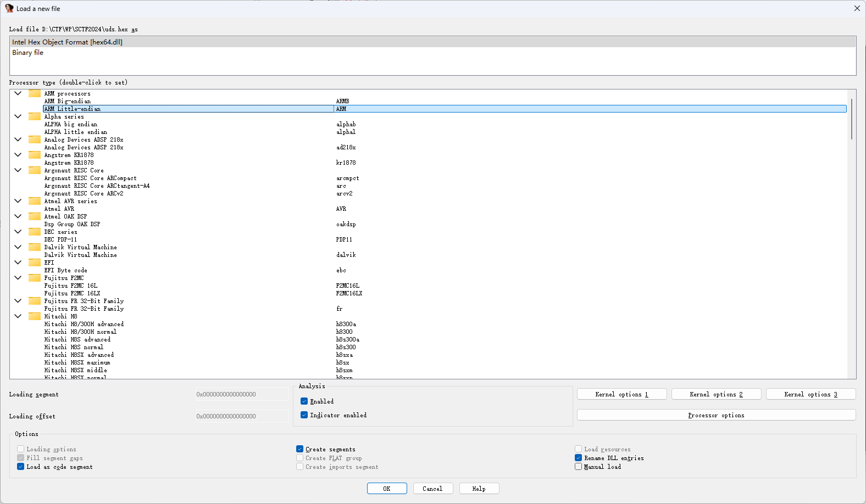This screenshot has width=866, height=504.
Task: Click the Analog Devices ADSP 218x folder icon
Action: pos(35,139)
